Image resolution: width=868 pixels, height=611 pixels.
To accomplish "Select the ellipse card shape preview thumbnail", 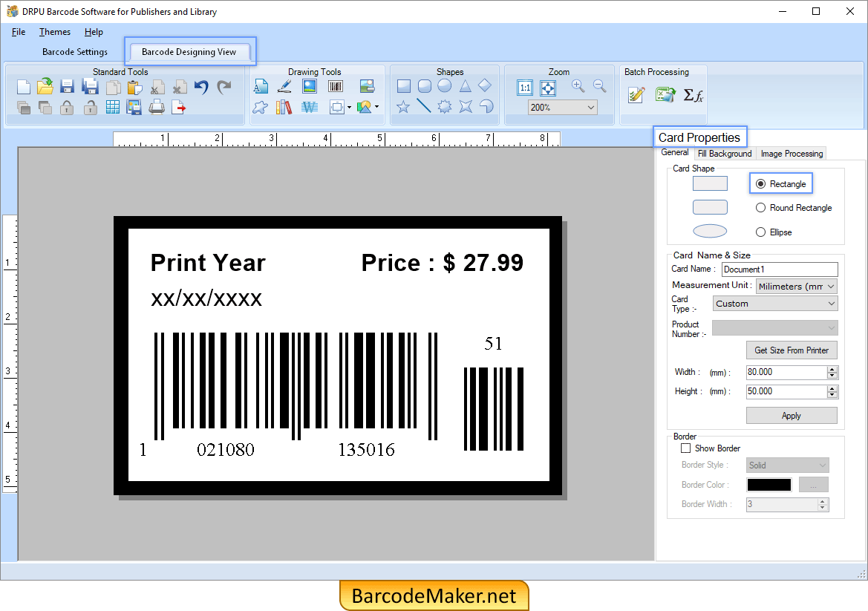I will [x=710, y=231].
